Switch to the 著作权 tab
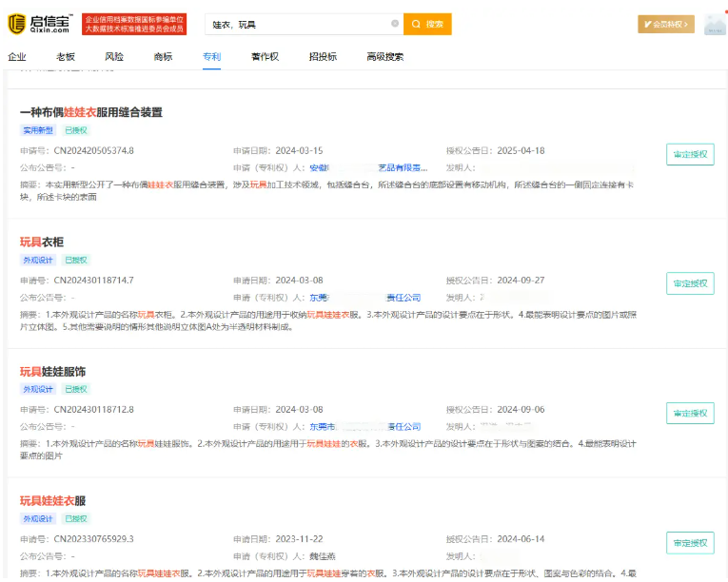This screenshot has width=728, height=582. [266, 57]
